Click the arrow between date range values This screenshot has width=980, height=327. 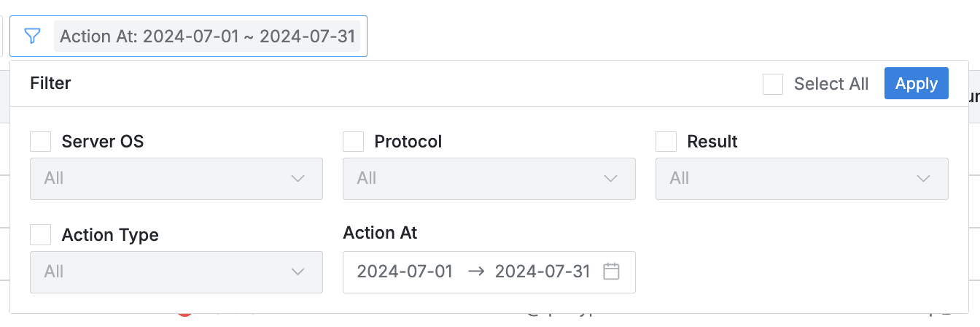476,272
